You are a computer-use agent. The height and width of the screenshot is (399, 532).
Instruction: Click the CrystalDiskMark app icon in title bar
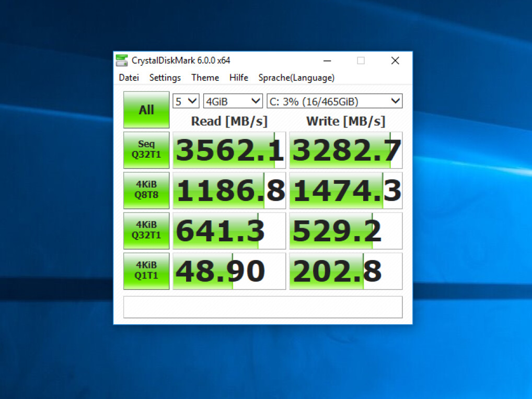coord(121,61)
